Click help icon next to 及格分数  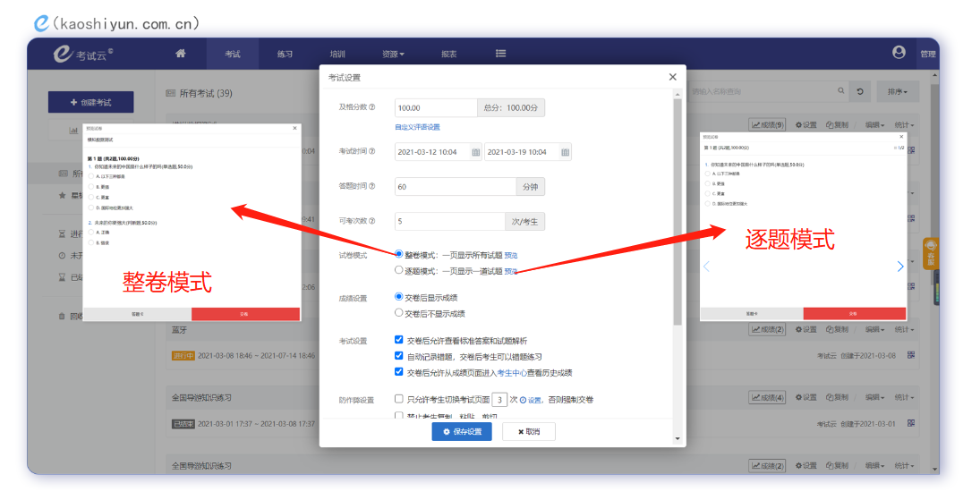(x=371, y=108)
